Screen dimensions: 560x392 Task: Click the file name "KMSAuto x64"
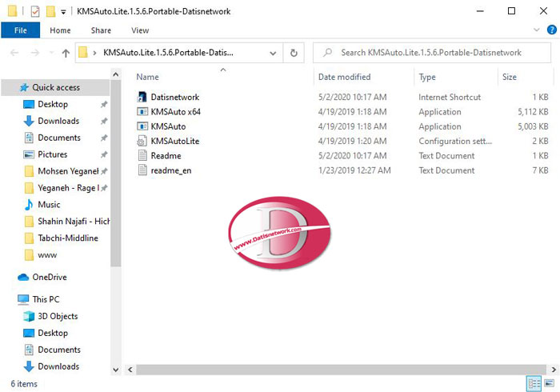(175, 112)
